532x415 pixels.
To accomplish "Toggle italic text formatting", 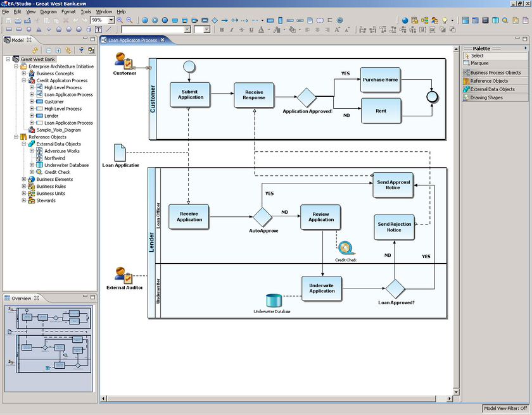I will tap(231, 29).
